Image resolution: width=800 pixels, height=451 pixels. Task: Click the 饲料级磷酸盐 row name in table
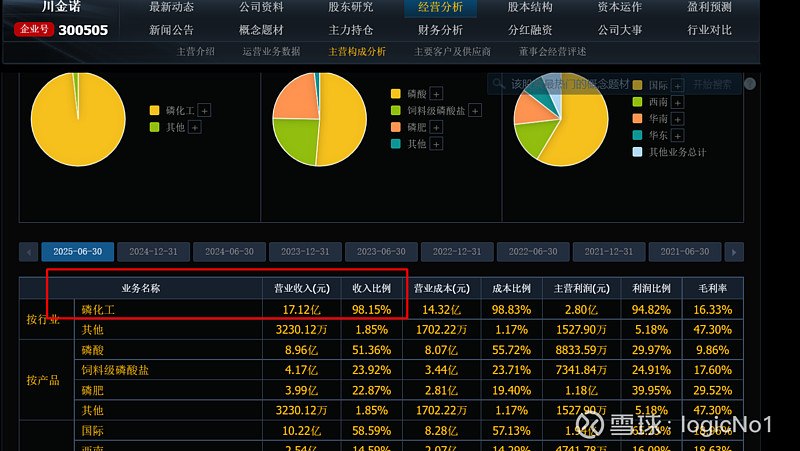click(x=115, y=370)
